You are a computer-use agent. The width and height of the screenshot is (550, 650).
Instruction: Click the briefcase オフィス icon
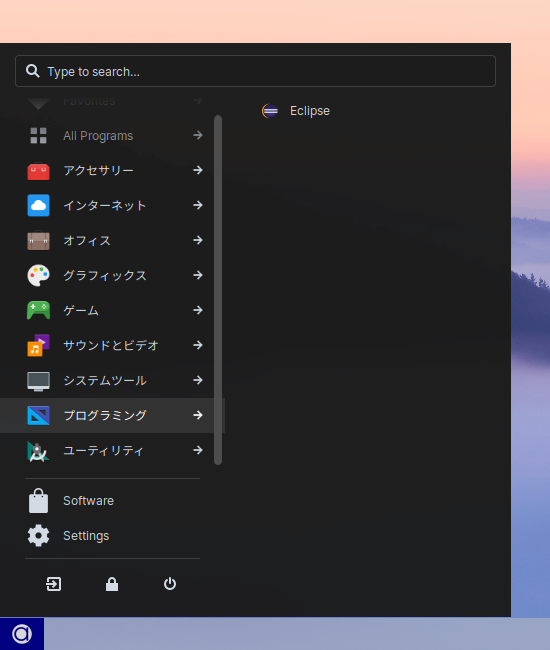[39, 240]
